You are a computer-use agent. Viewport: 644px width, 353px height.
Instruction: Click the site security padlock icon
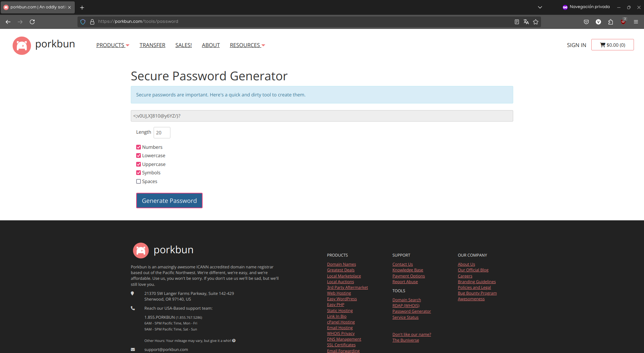[92, 22]
